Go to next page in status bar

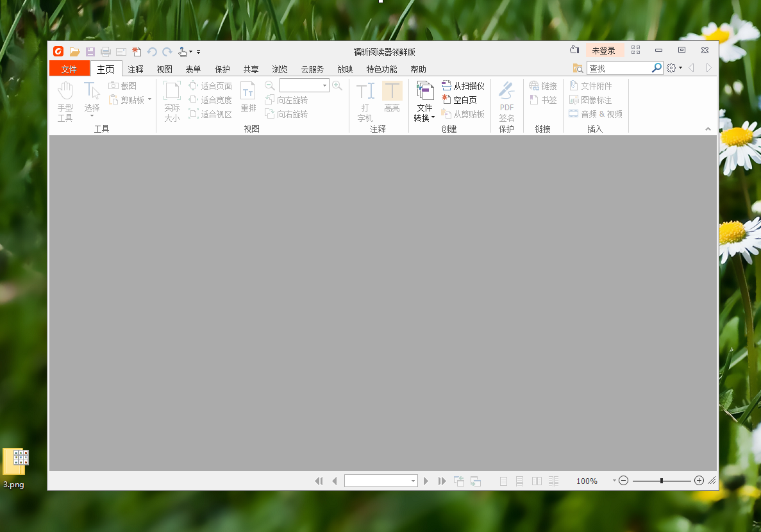coord(426,481)
